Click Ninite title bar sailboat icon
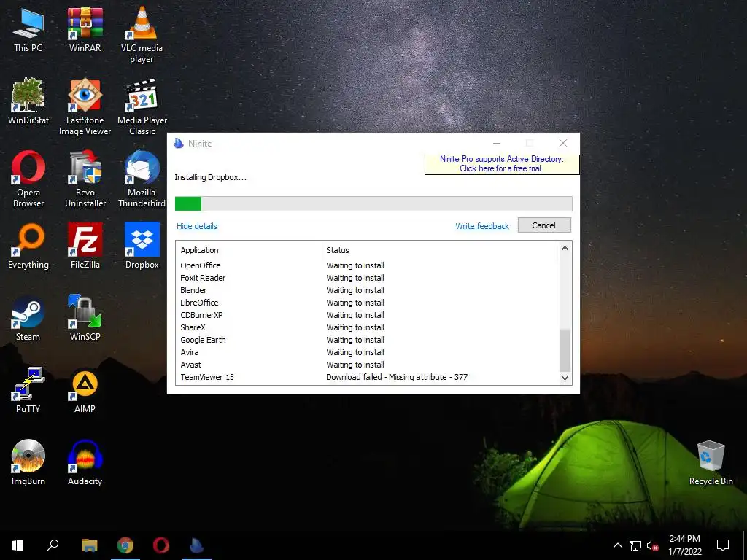Viewport: 747px width, 560px height. click(179, 143)
